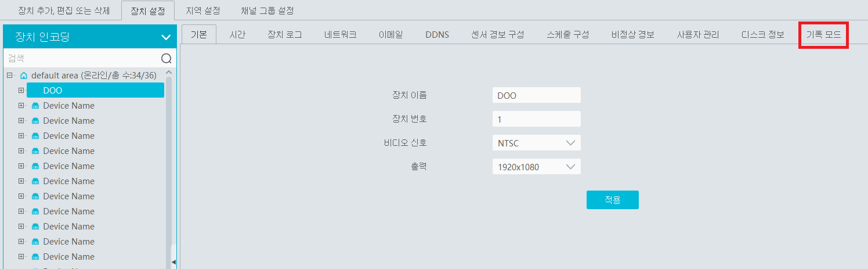This screenshot has width=868, height=269.
Task: Open the 네트워크 tab
Action: coord(341,35)
